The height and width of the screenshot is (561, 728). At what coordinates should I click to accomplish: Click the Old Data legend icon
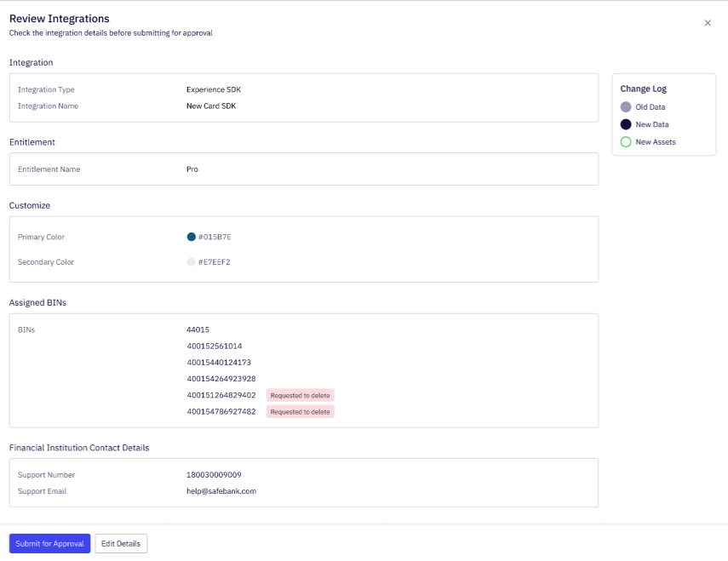pos(625,106)
